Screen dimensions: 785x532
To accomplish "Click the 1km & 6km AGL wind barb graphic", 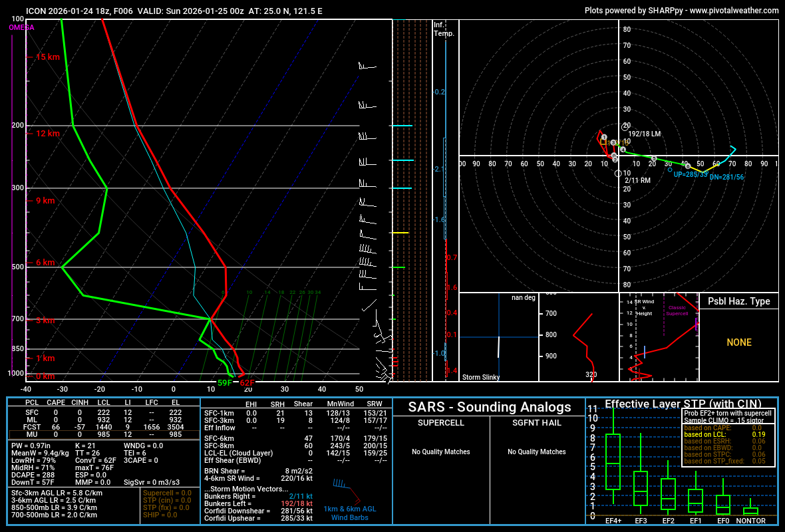I will point(347,491).
